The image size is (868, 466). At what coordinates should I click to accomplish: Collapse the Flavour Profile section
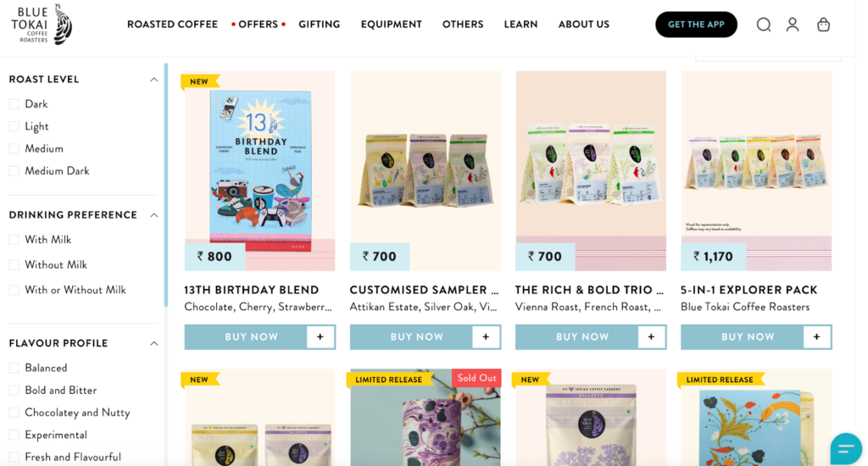[x=154, y=344]
